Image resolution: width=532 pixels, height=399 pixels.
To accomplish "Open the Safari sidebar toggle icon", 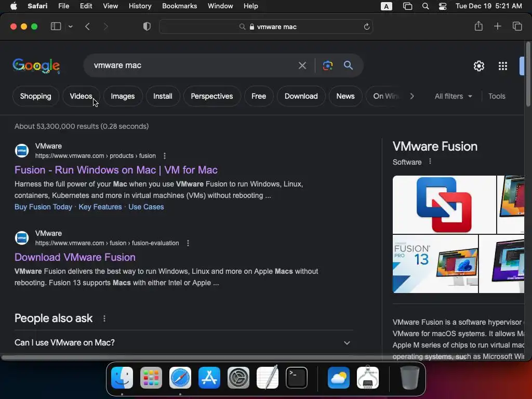I will (56, 26).
